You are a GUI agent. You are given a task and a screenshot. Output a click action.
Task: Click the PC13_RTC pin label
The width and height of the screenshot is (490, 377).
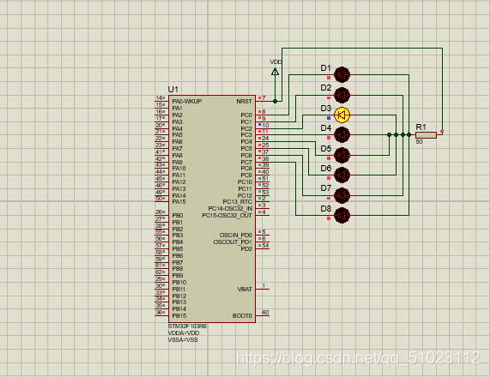(237, 202)
